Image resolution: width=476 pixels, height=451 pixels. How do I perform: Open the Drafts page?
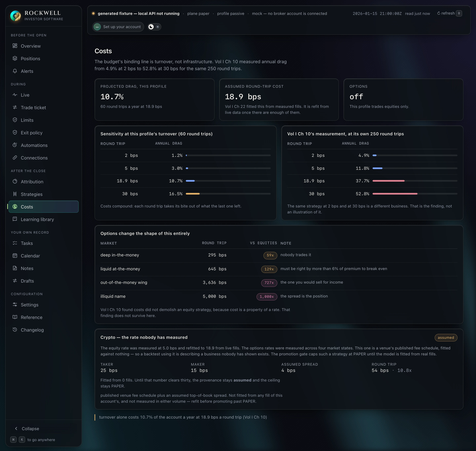point(43,281)
